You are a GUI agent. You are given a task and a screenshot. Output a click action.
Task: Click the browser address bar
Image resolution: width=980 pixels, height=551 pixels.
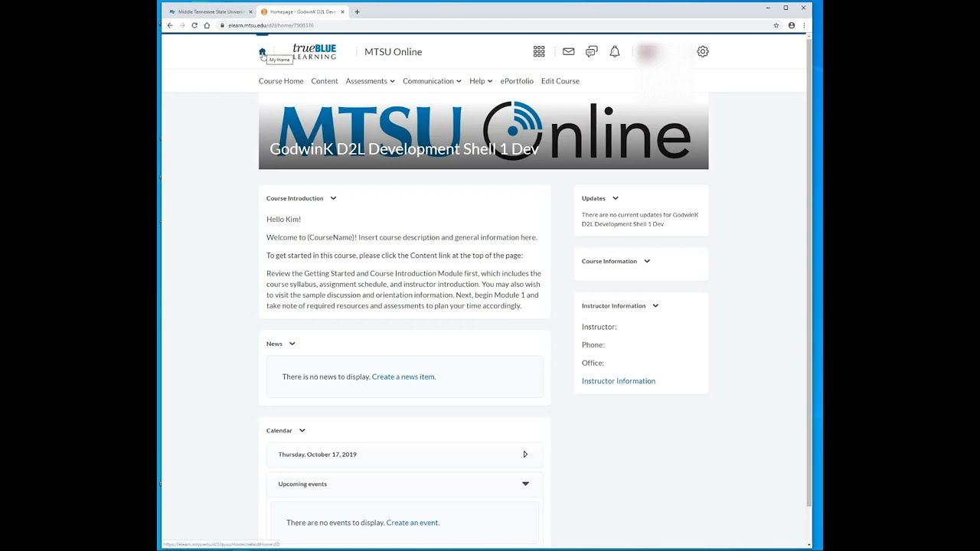pyautogui.click(x=306, y=25)
